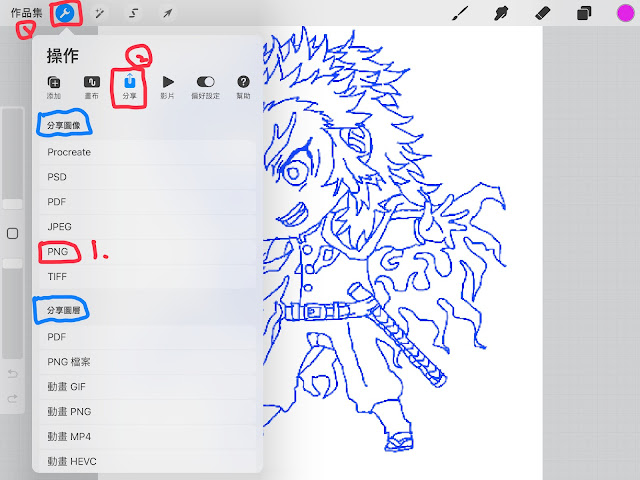The height and width of the screenshot is (480, 640).
Task: Share image as PNG
Action: pos(148,252)
